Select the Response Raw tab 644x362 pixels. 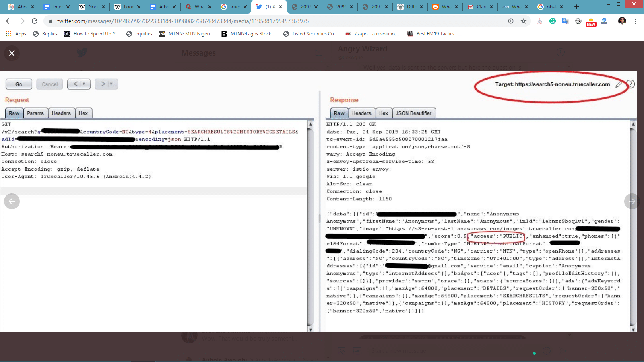pos(339,113)
